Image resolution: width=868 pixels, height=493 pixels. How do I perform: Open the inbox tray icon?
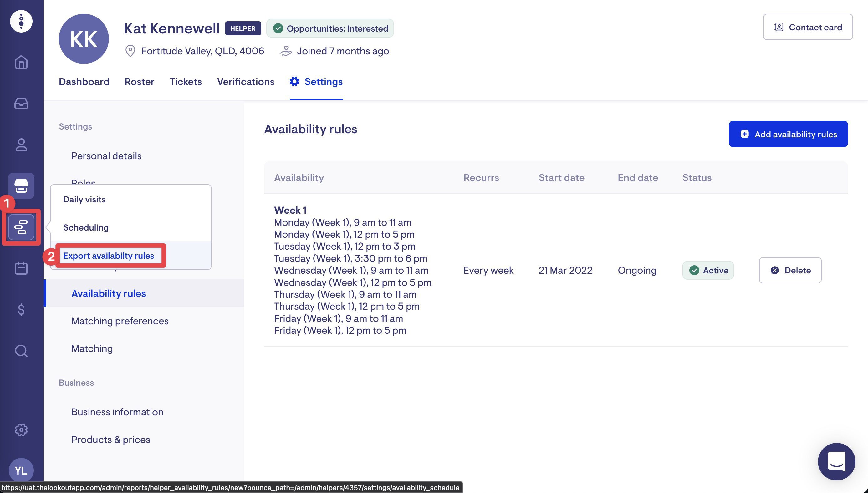21,103
